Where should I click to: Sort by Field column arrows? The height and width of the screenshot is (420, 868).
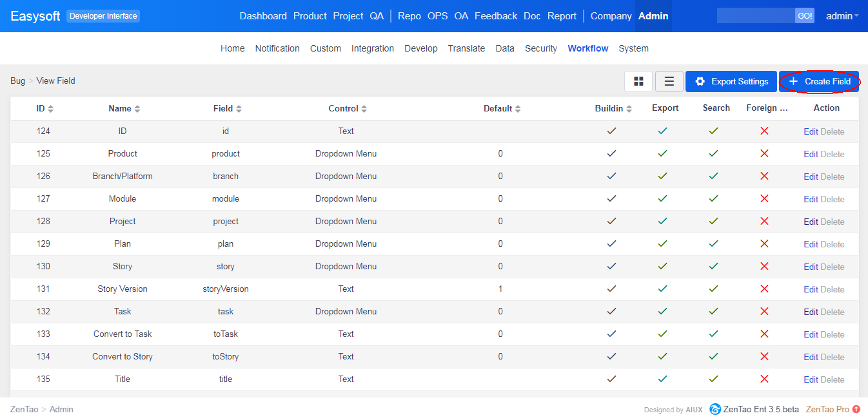239,109
